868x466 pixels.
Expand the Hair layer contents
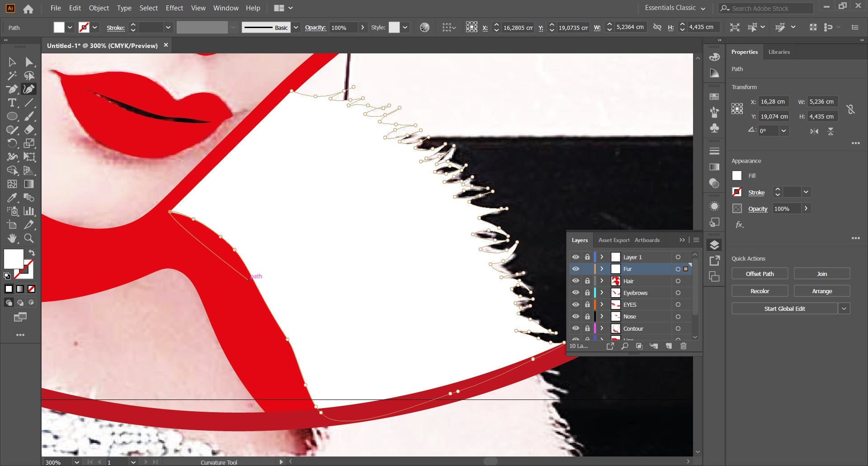click(x=602, y=281)
